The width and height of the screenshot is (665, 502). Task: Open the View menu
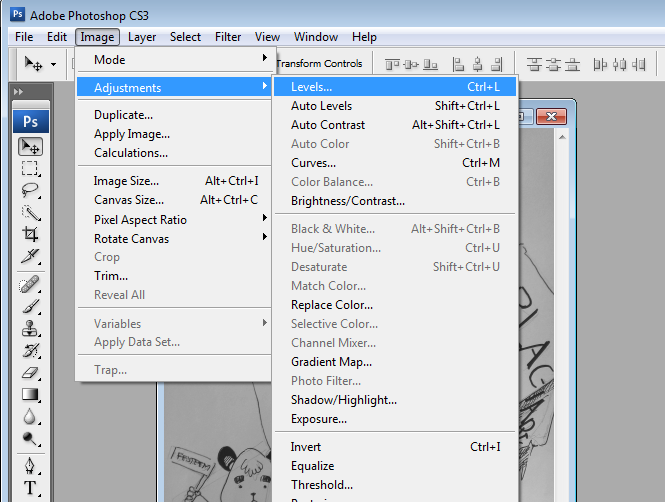pos(267,37)
